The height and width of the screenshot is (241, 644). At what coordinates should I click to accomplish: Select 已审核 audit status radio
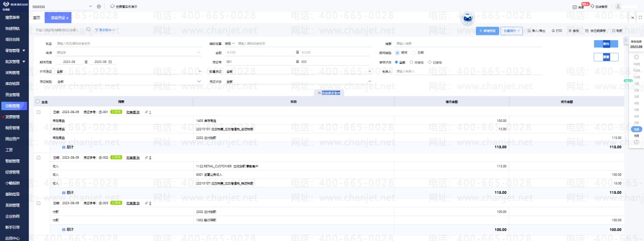(430, 62)
